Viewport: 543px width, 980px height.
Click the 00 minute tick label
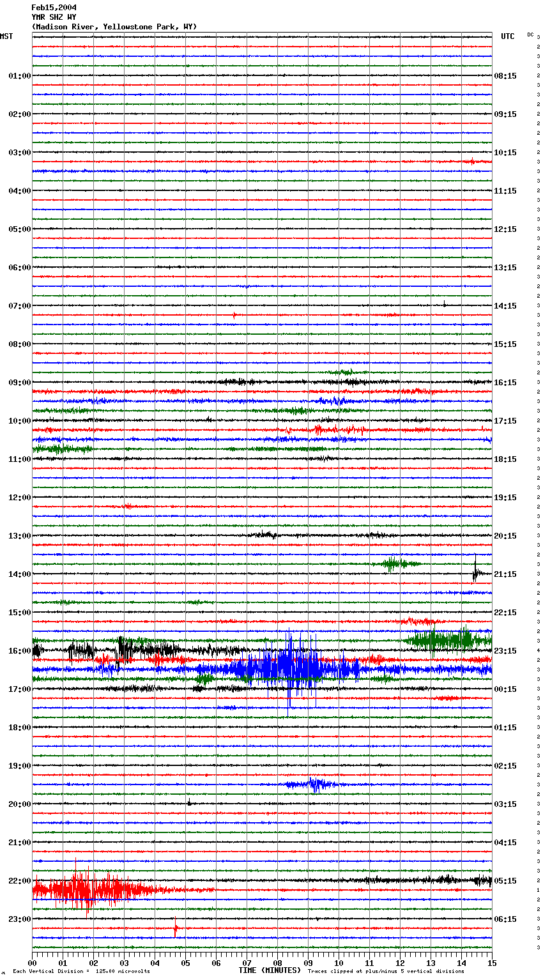click(x=32, y=963)
